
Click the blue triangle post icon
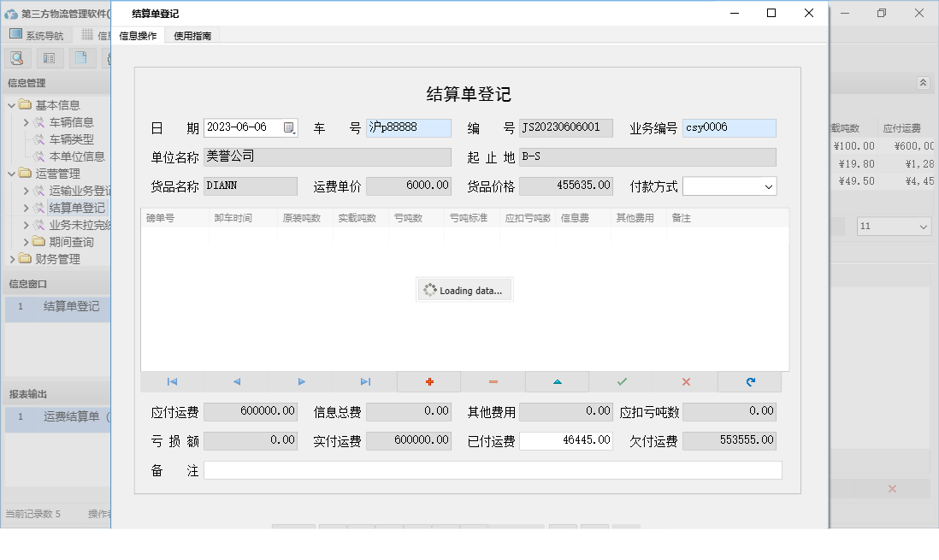557,381
